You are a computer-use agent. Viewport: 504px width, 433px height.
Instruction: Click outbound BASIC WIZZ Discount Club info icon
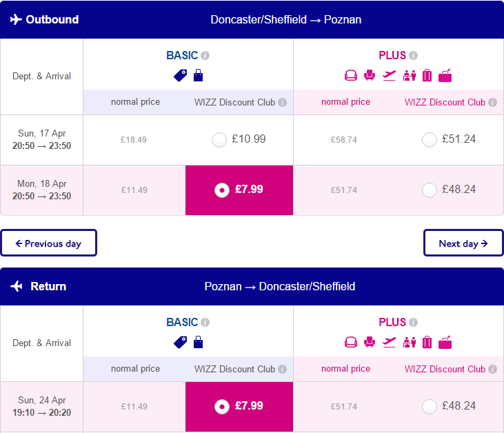point(282,103)
